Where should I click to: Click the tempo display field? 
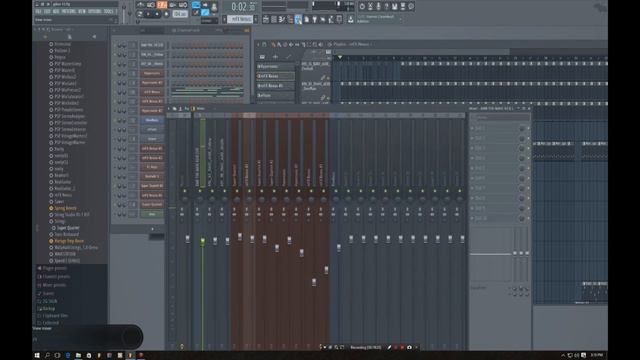pyautogui.click(x=180, y=14)
